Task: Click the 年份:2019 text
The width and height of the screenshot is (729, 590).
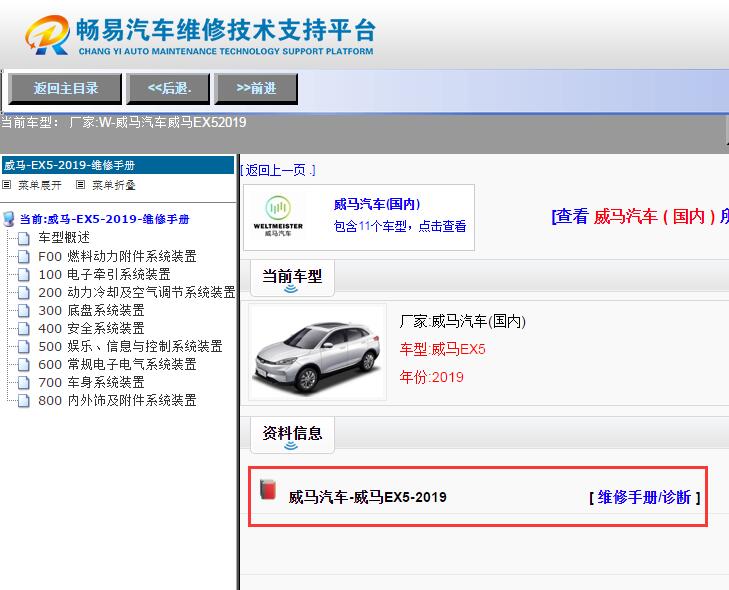Action: (x=431, y=377)
